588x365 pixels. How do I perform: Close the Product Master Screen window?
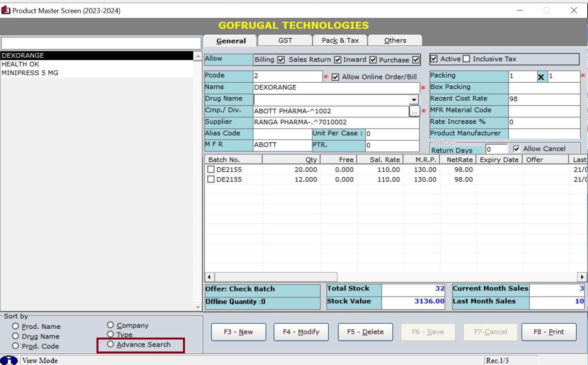click(574, 10)
